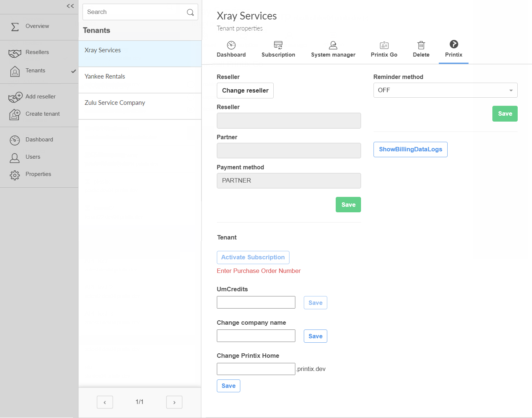Open the Printix Go tab
The image size is (532, 418).
coord(384,49)
